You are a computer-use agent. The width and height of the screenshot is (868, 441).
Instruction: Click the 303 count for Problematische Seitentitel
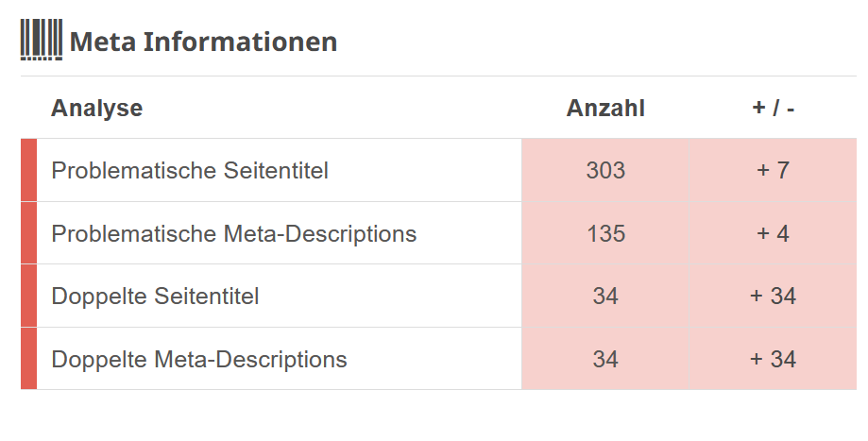[x=605, y=171]
